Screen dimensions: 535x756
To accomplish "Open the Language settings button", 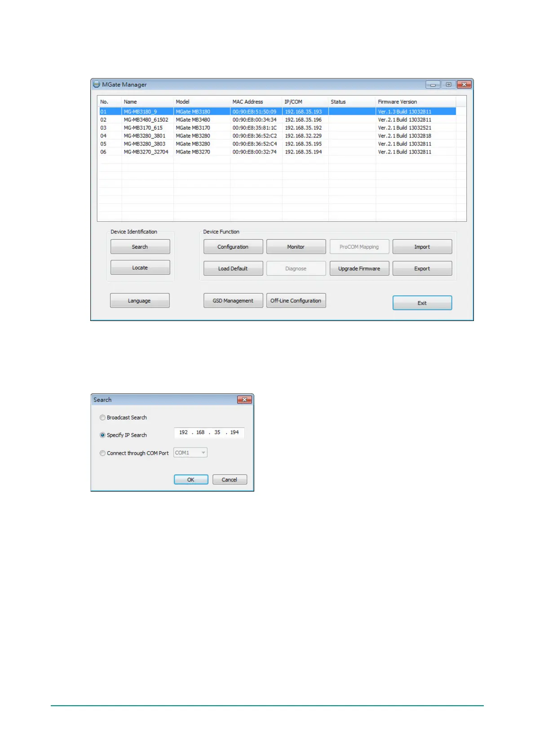I will pyautogui.click(x=140, y=301).
